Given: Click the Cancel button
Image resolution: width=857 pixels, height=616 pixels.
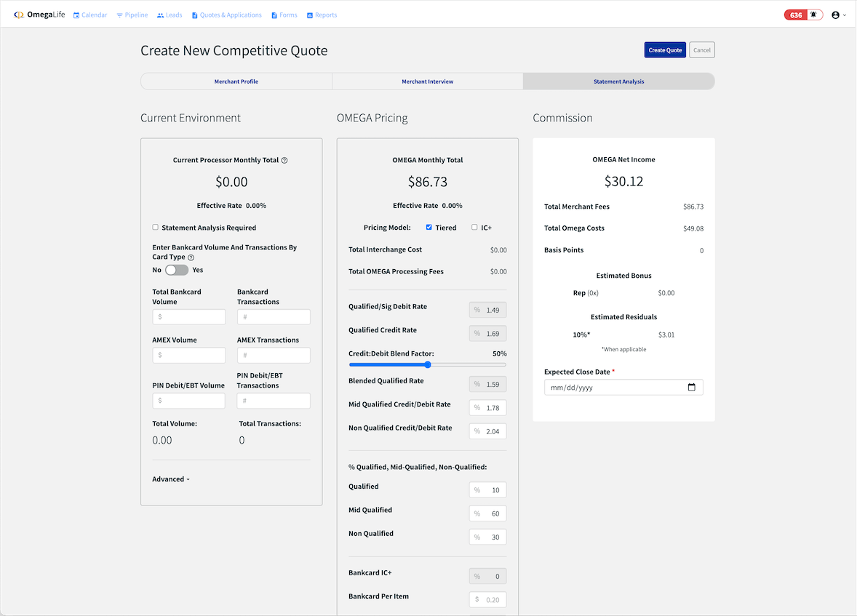Looking at the screenshot, I should coord(702,49).
